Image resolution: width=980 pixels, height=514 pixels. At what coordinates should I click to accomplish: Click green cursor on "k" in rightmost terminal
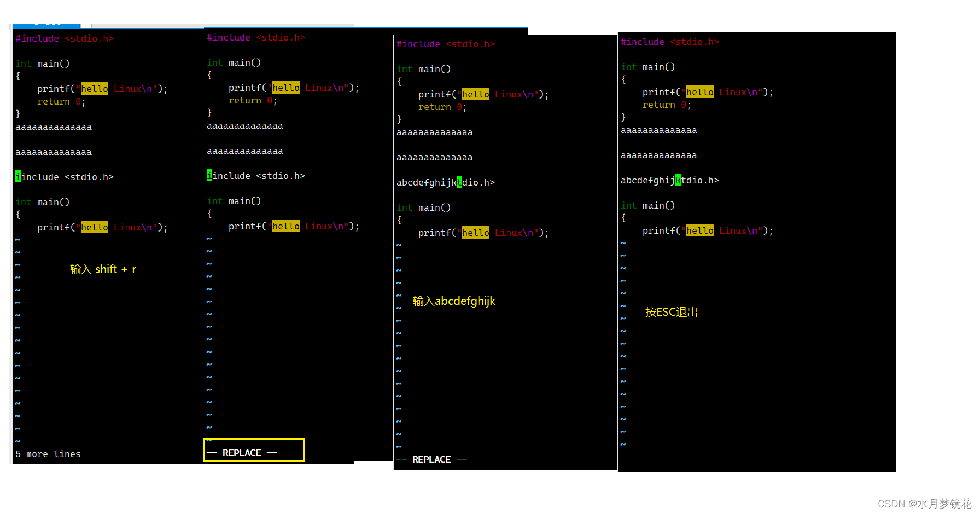click(678, 180)
